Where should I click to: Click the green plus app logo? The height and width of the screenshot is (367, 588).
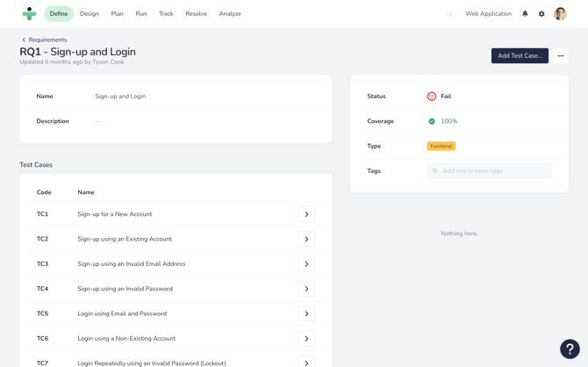click(29, 14)
